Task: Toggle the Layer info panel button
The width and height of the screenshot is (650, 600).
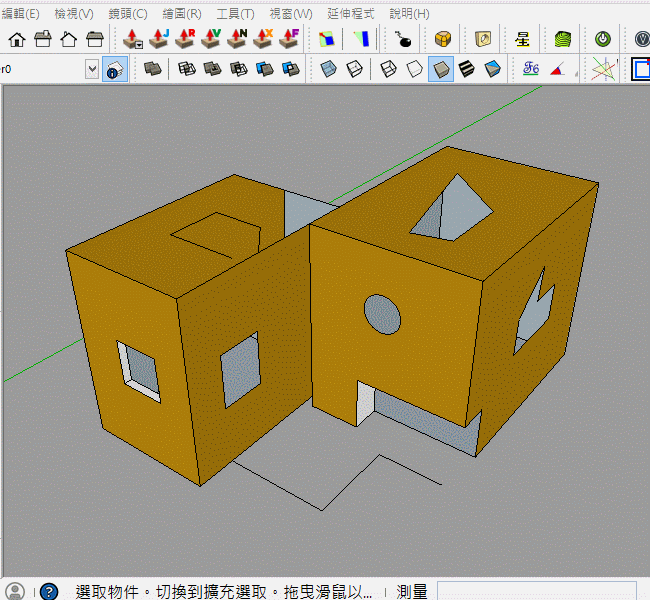Action: point(115,69)
